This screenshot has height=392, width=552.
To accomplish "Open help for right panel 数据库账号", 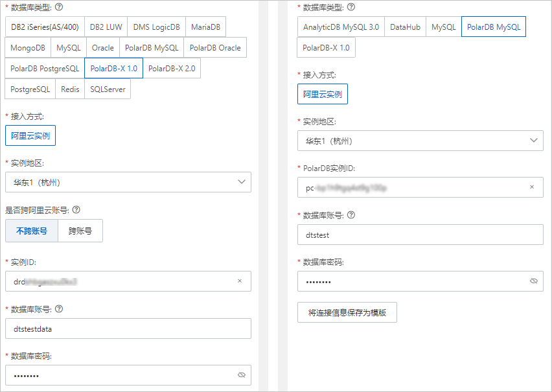I will pos(351,215).
